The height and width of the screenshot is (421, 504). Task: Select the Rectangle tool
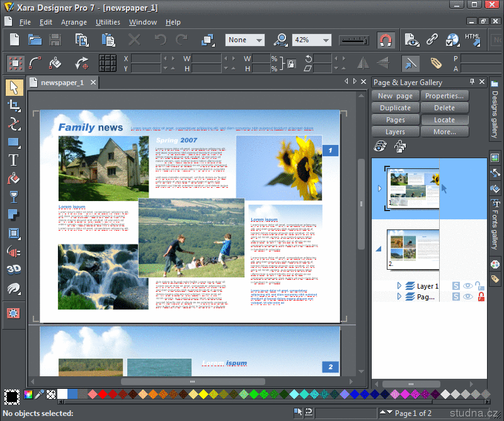pyautogui.click(x=13, y=142)
